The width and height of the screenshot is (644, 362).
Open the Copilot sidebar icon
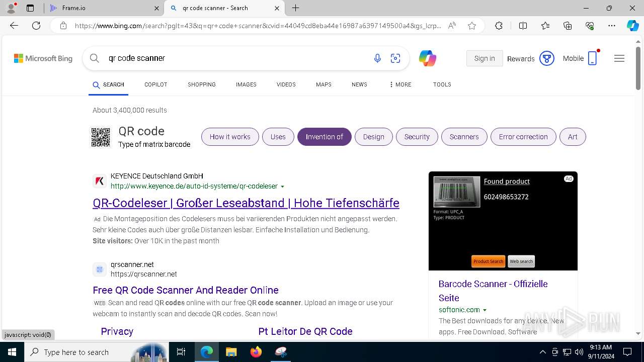coord(632,26)
